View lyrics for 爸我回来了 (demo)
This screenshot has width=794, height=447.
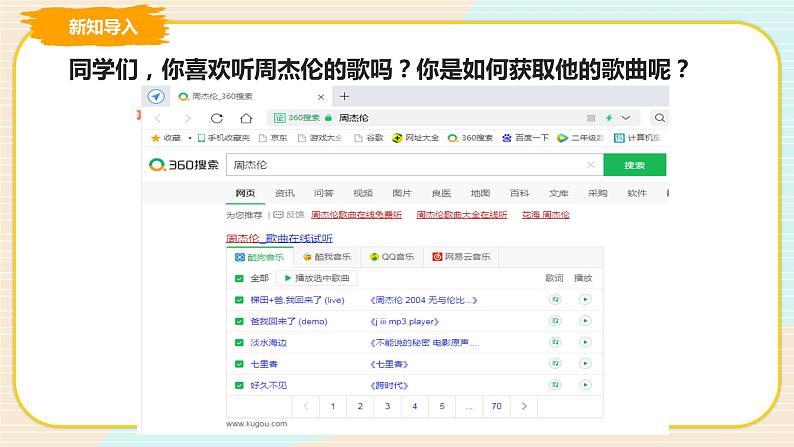coord(555,321)
